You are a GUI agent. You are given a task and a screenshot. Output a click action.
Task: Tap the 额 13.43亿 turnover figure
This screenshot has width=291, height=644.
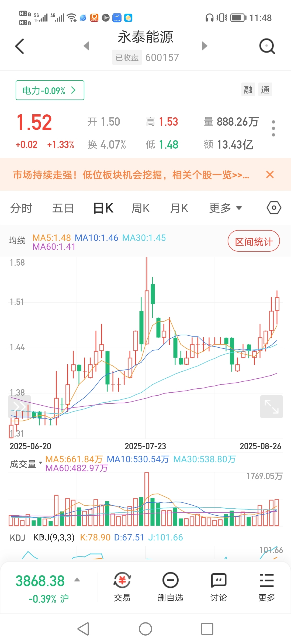(x=228, y=145)
